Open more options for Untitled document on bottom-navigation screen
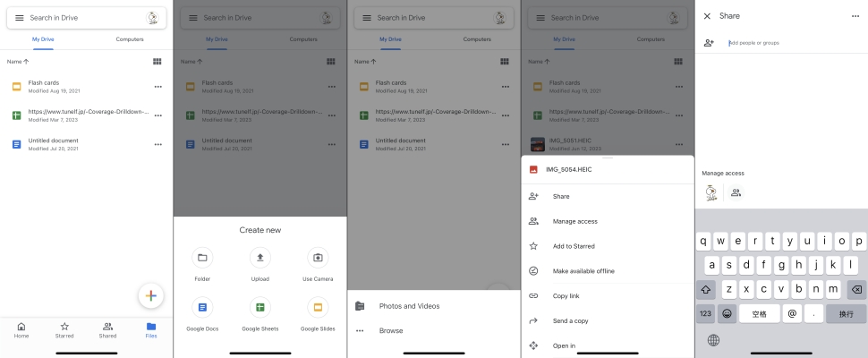 tap(157, 144)
